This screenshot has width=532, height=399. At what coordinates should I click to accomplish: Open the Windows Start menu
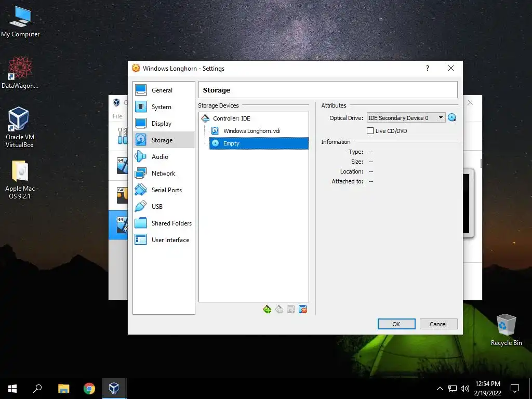click(x=12, y=389)
